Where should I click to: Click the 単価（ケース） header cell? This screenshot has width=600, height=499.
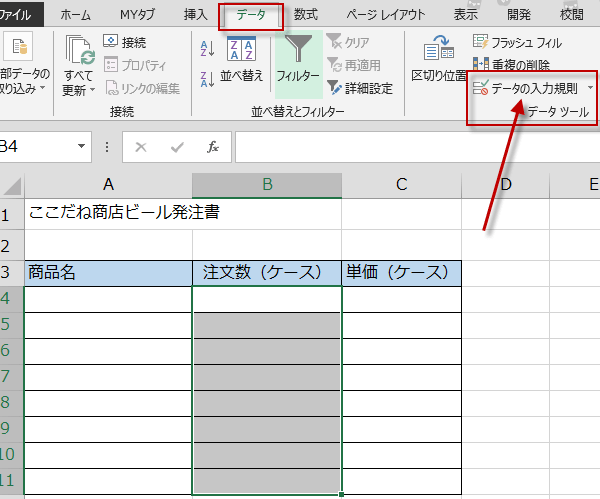point(401,273)
